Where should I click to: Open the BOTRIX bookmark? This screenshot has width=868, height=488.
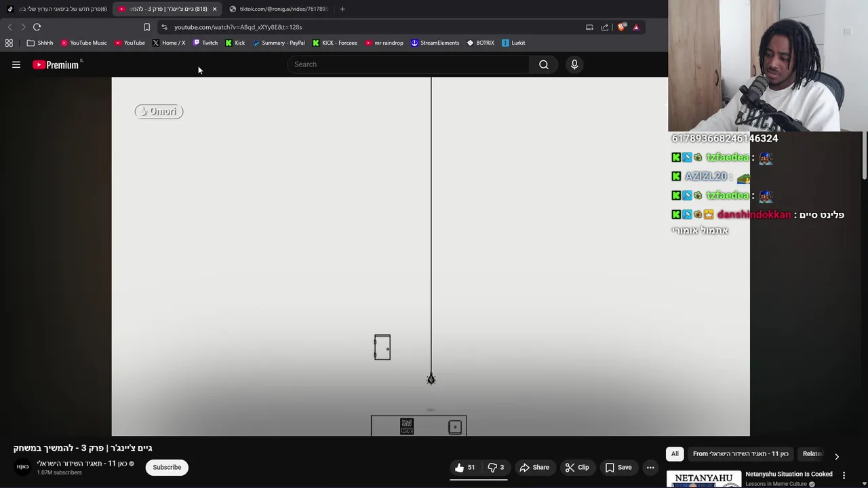481,43
